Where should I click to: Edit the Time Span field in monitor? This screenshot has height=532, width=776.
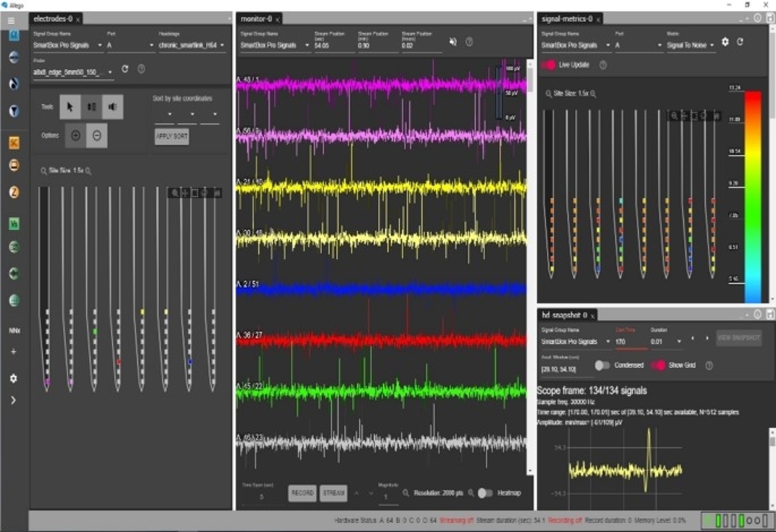(261, 497)
